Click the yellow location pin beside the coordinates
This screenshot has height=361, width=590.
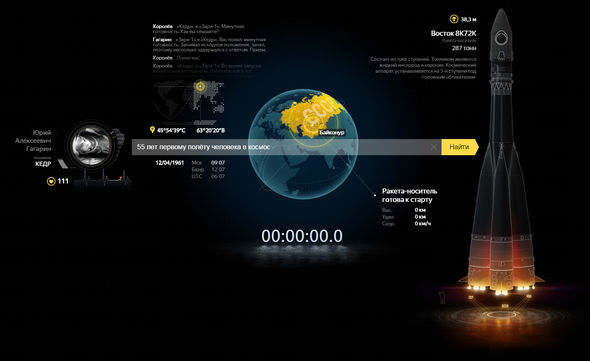(x=152, y=130)
